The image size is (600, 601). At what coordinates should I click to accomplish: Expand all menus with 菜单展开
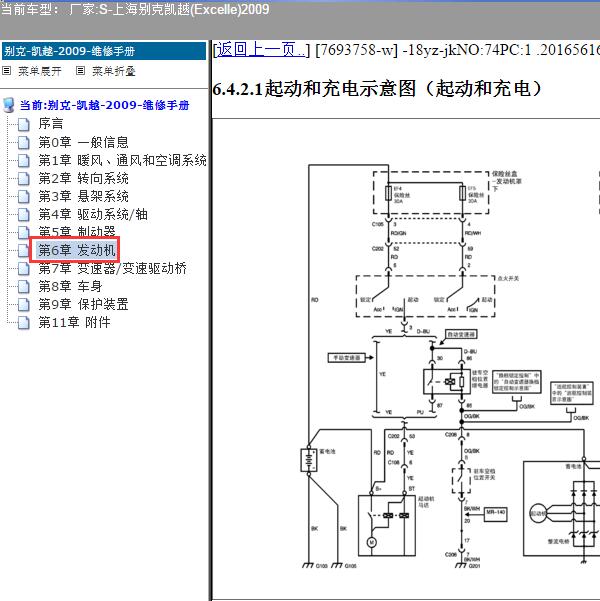point(39,71)
